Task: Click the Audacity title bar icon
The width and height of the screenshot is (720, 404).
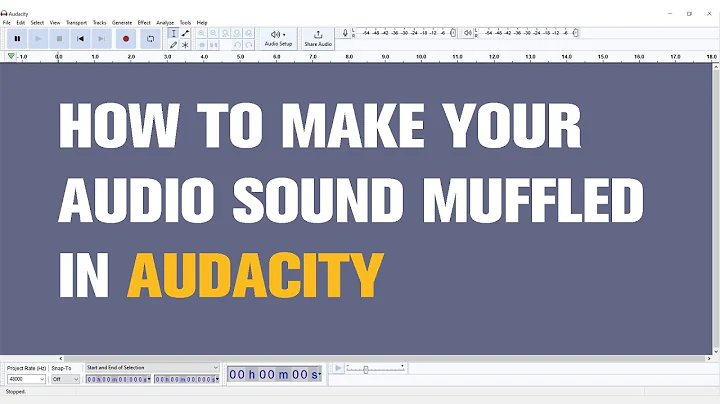Action: pos(4,13)
